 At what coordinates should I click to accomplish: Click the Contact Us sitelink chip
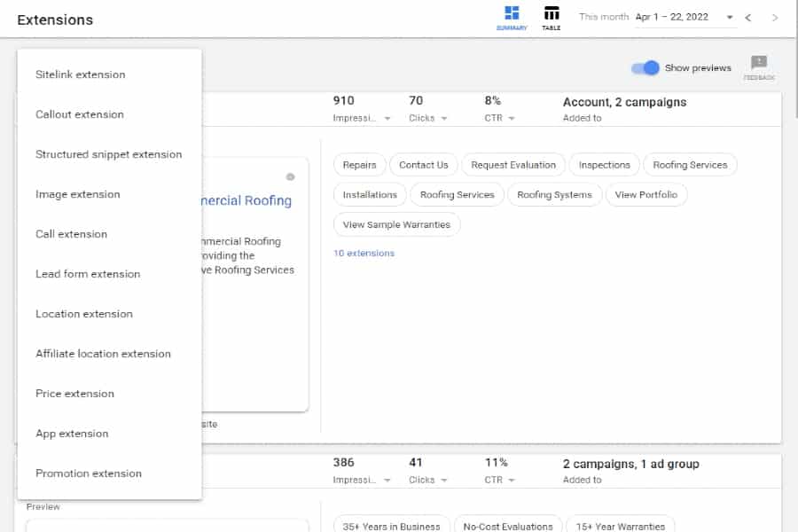tap(424, 165)
